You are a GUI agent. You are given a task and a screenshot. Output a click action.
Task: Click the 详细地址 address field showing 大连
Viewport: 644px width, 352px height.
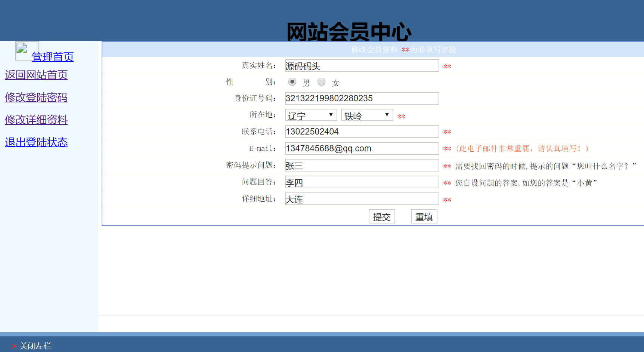(x=361, y=199)
